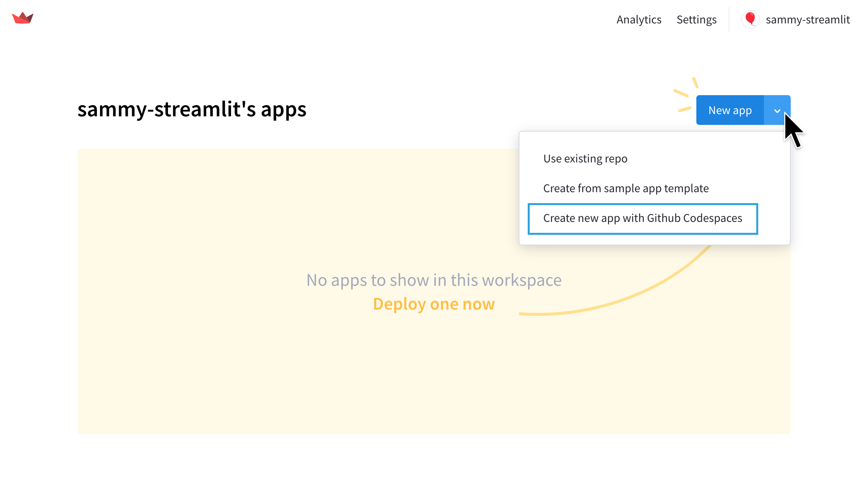Click the balloon icon next to workspace name
The image size is (868, 478).
[751, 19]
